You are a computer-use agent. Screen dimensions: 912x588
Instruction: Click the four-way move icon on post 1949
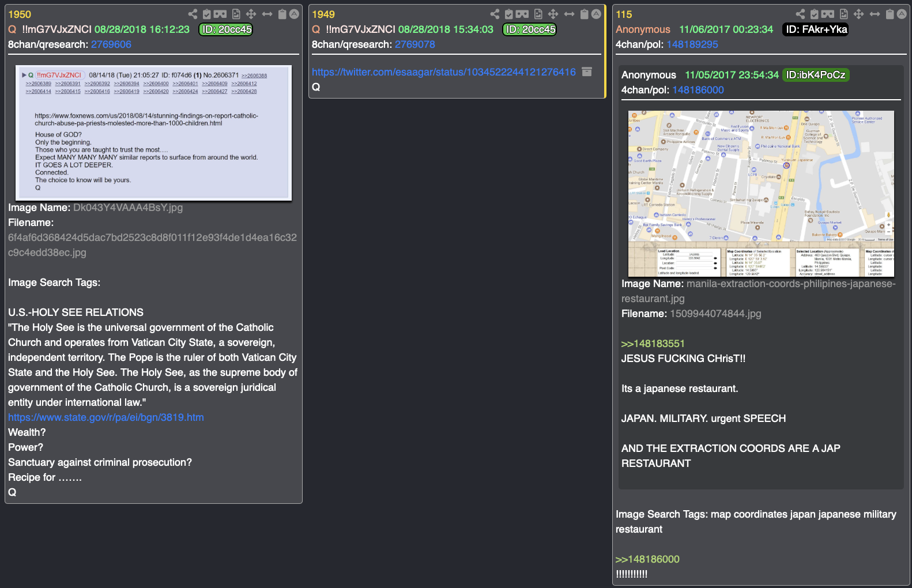[553, 14]
